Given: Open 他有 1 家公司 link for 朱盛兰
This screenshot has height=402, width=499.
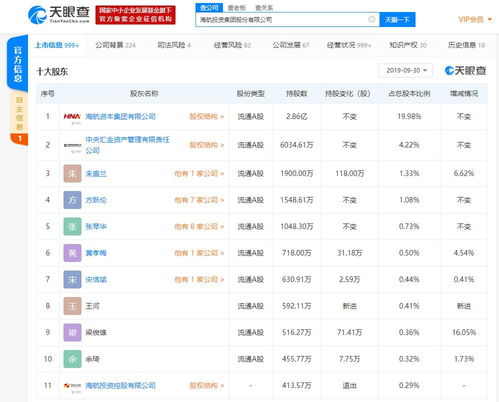Looking at the screenshot, I should [199, 174].
